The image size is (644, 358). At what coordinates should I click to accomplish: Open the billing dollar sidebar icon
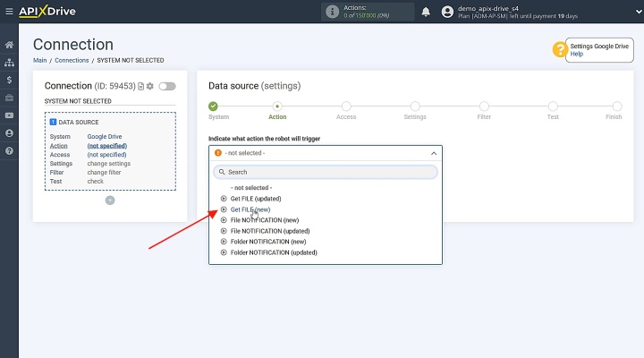pos(9,81)
